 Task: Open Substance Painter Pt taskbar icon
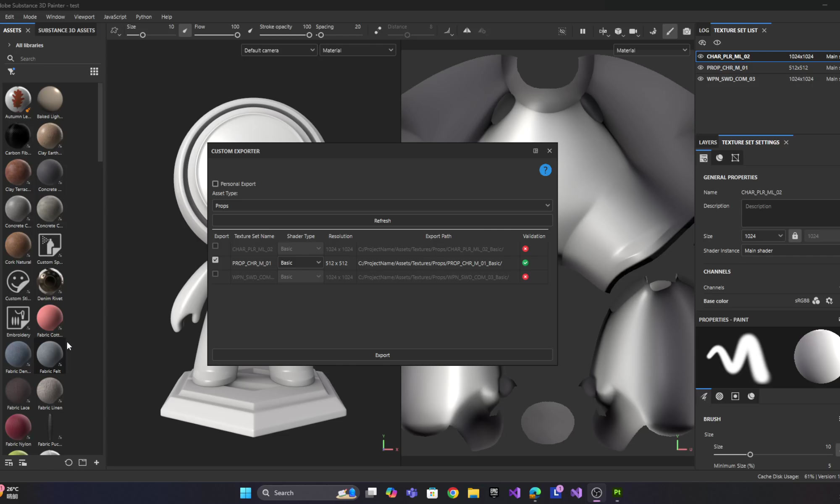pos(617,492)
